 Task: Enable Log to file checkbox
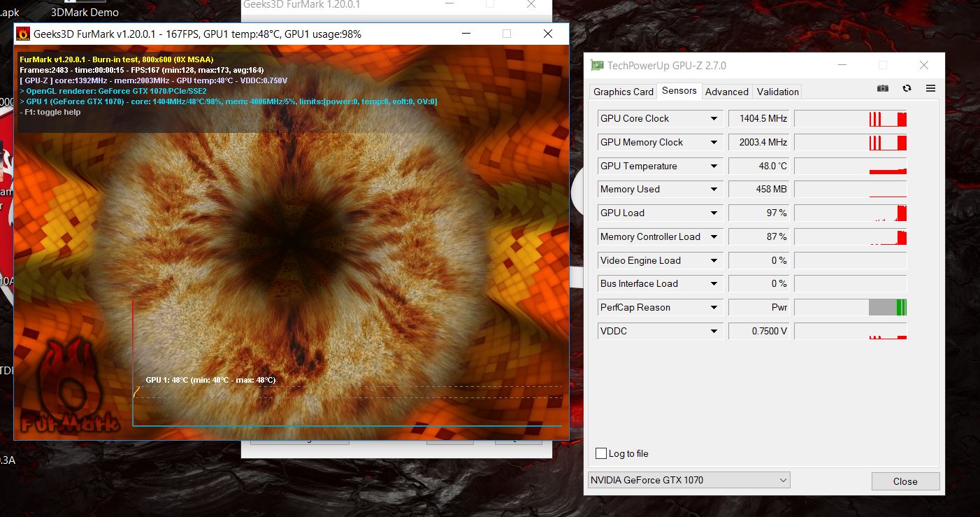point(601,453)
